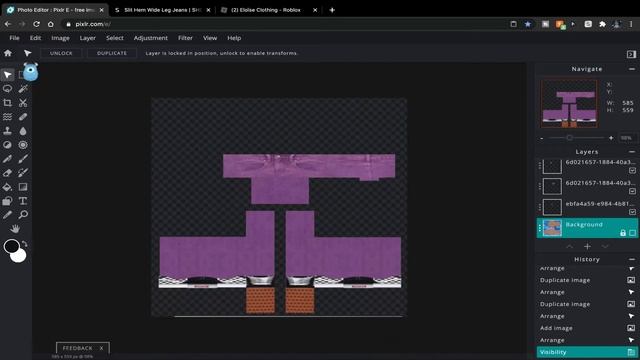Open the Image menu
This screenshot has width=640, height=360.
click(x=60, y=38)
